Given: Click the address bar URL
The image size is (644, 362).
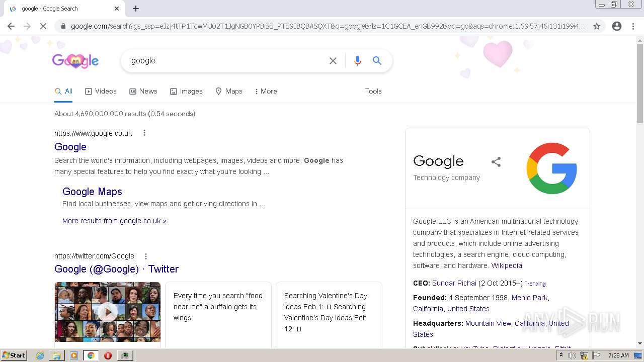Looking at the screenshot, I should pyautogui.click(x=327, y=26).
